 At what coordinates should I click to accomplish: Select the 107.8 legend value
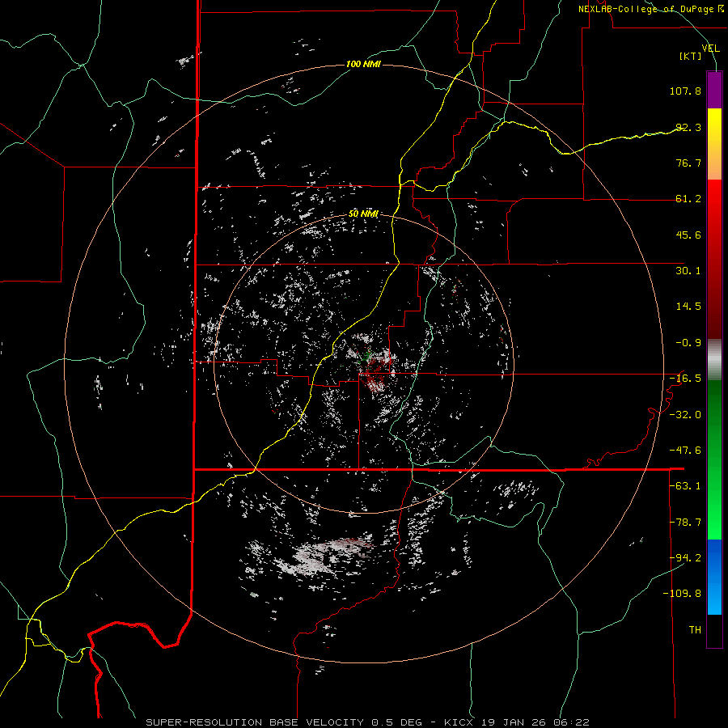tap(685, 91)
